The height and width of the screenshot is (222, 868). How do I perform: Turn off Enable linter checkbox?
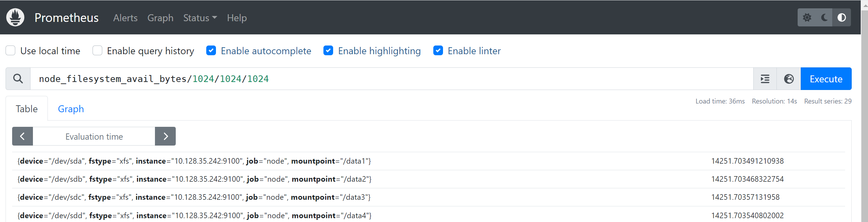point(438,51)
